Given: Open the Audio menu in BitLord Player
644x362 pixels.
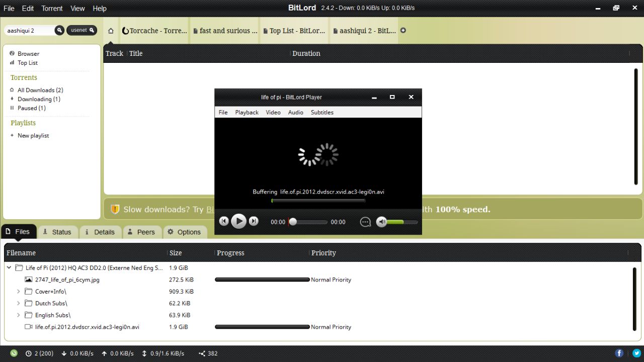Looking at the screenshot, I should 295,113.
